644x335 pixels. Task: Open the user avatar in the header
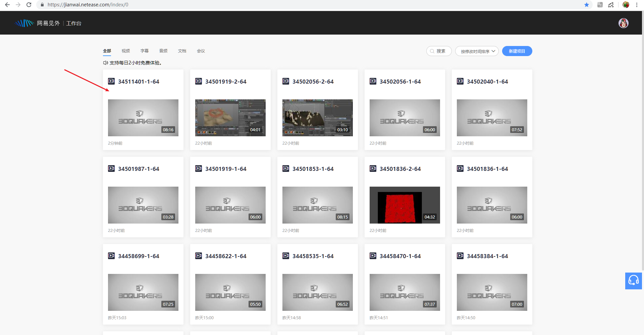pos(624,23)
